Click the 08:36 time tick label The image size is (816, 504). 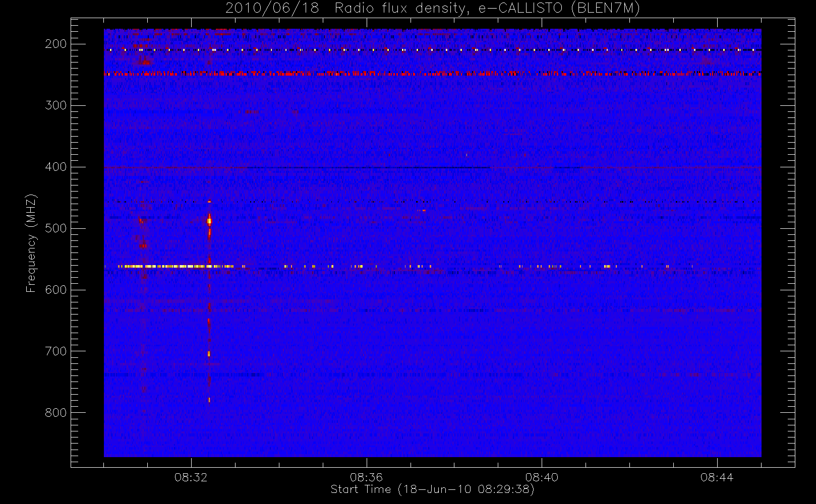tap(367, 477)
